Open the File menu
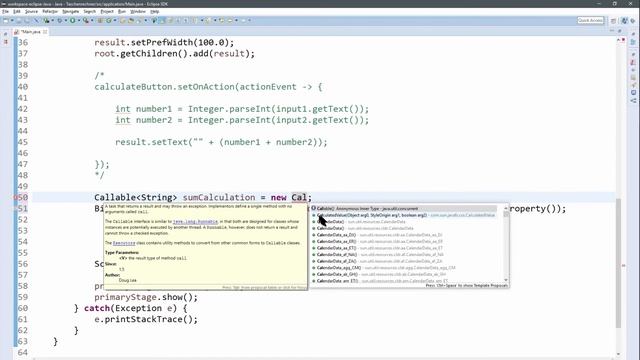 click(x=5, y=11)
